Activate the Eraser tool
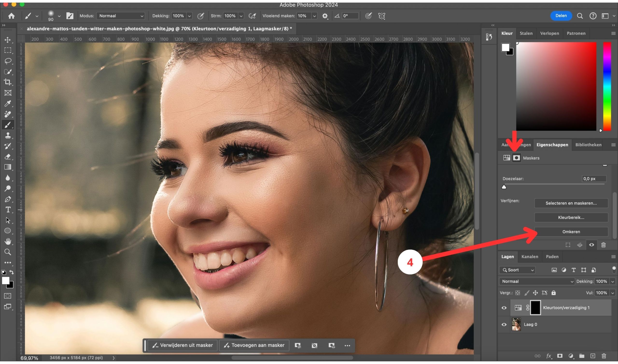Screen dimensions: 618x364 [8, 157]
